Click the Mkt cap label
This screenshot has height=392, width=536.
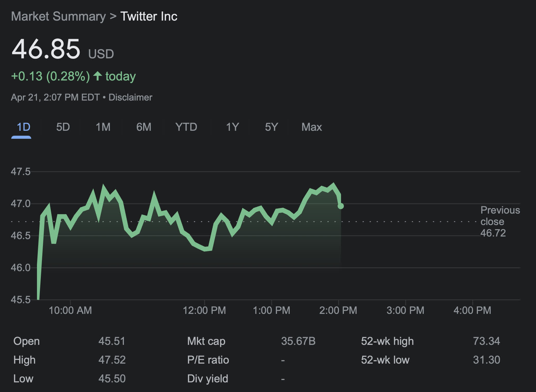pyautogui.click(x=206, y=341)
